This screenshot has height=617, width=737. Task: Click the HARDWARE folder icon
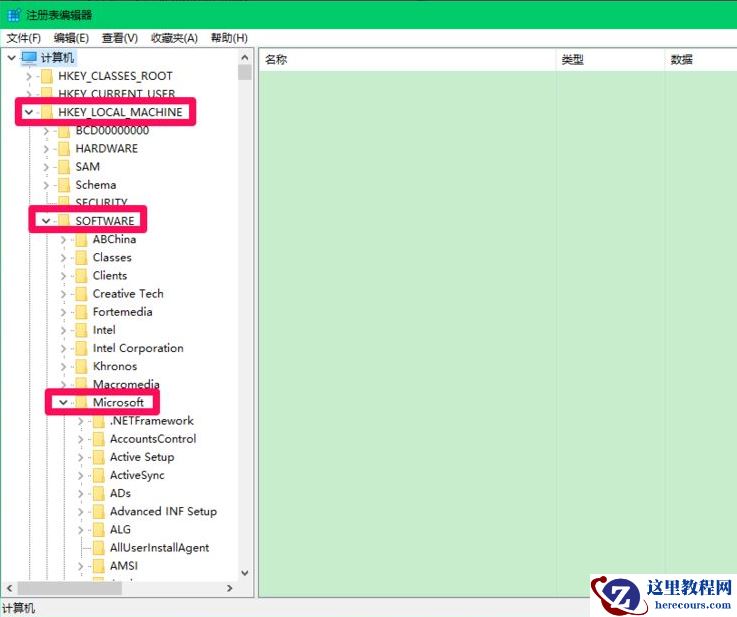pyautogui.click(x=64, y=149)
